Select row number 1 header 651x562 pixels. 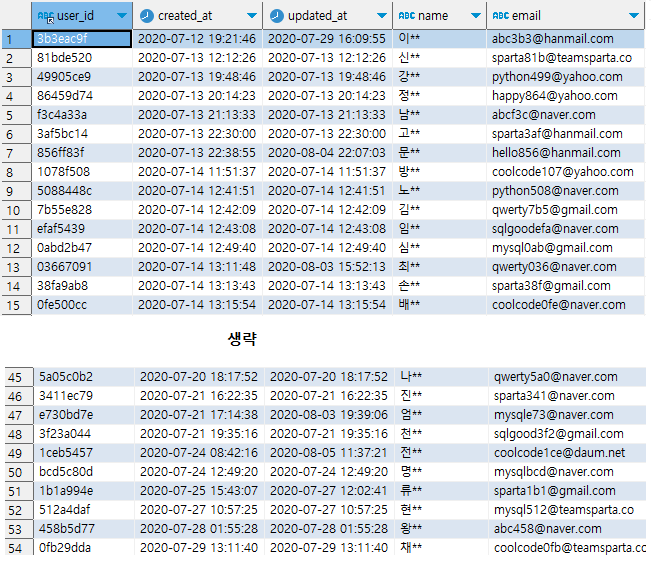pos(16,39)
